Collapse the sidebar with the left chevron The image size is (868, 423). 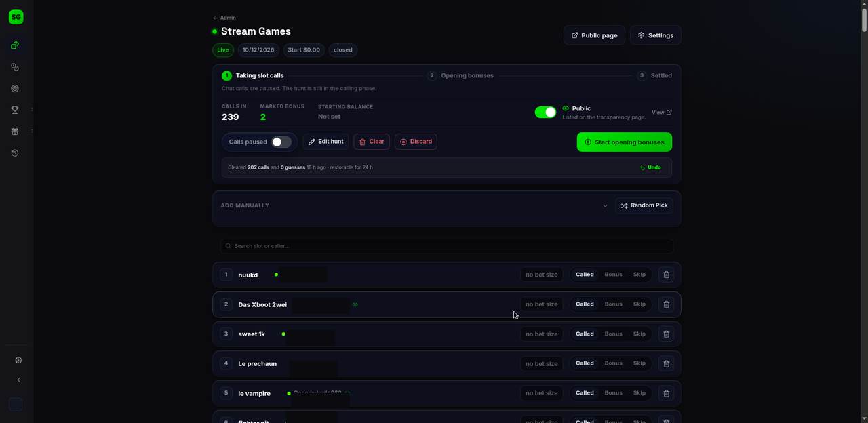[x=18, y=380]
